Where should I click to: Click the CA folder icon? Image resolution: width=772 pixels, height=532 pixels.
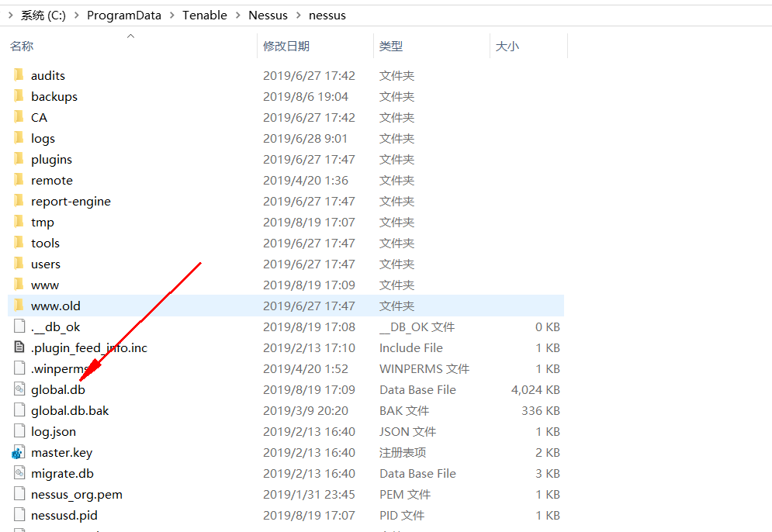[x=19, y=116]
